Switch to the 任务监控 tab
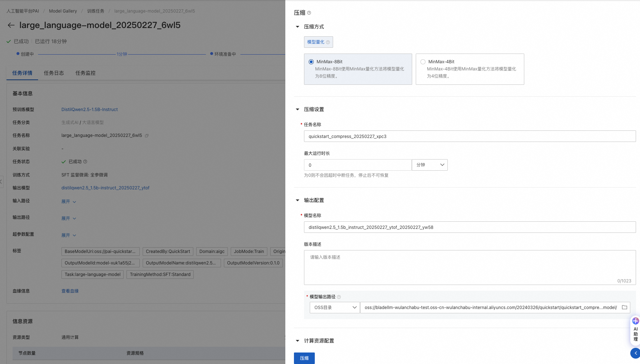 coord(86,73)
